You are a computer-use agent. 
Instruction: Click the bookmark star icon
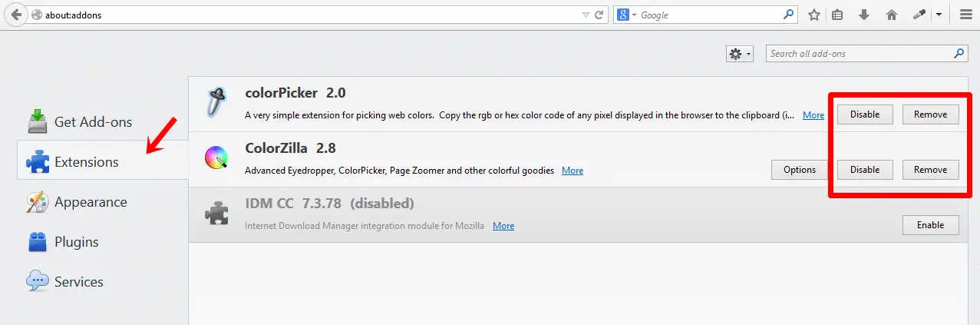(814, 15)
